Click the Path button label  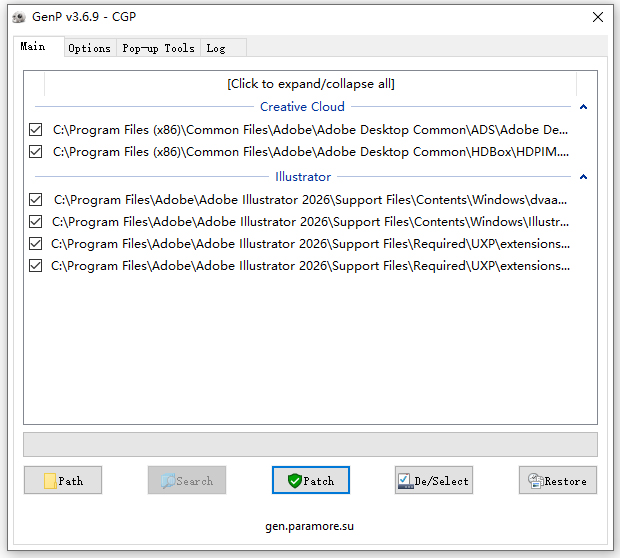71,481
